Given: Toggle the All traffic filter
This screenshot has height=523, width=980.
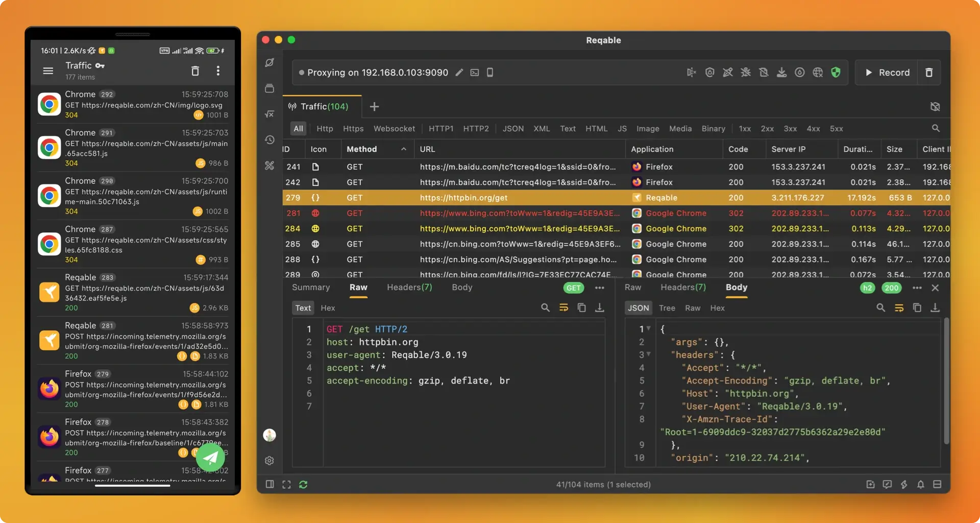Looking at the screenshot, I should click(x=298, y=128).
